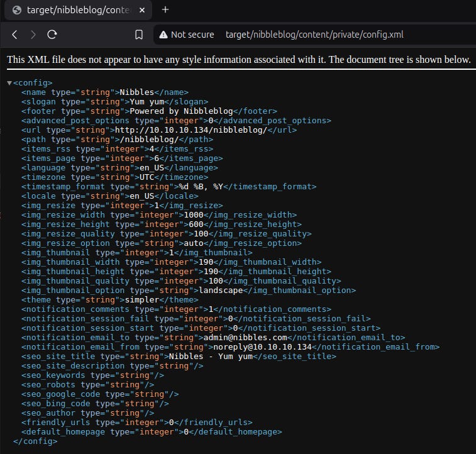Click the theme value simpler

point(142,300)
